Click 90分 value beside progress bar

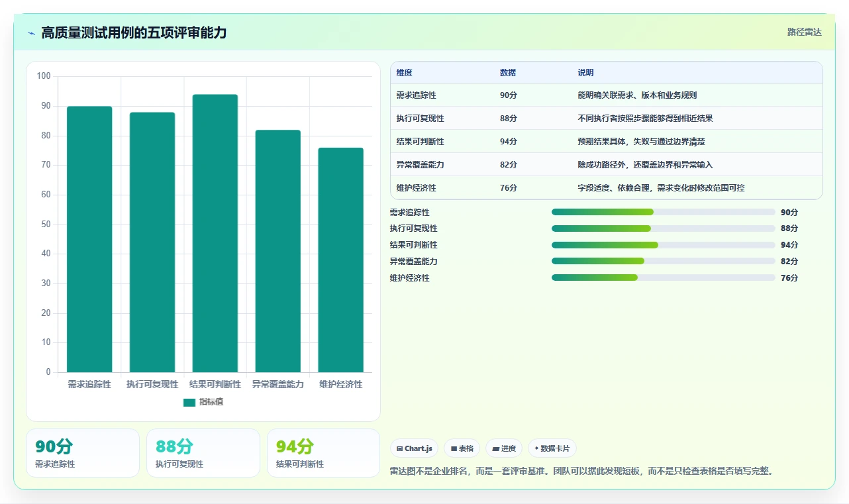pos(789,213)
